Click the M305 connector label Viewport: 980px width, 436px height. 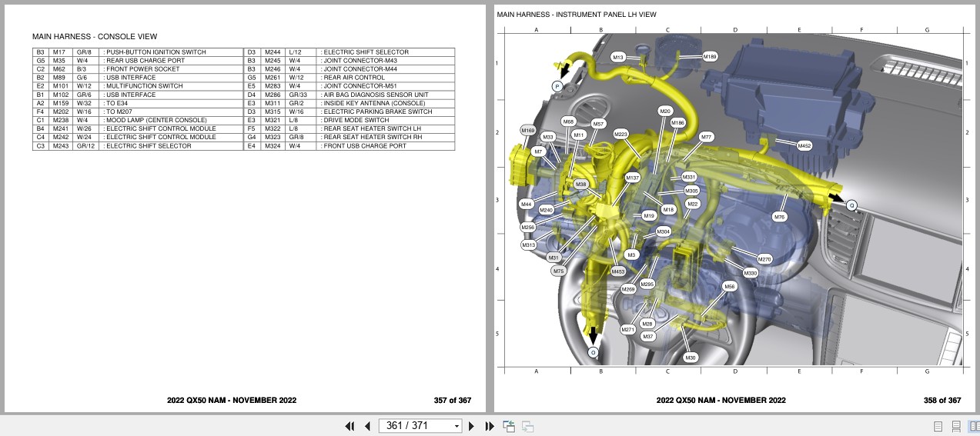click(x=691, y=191)
